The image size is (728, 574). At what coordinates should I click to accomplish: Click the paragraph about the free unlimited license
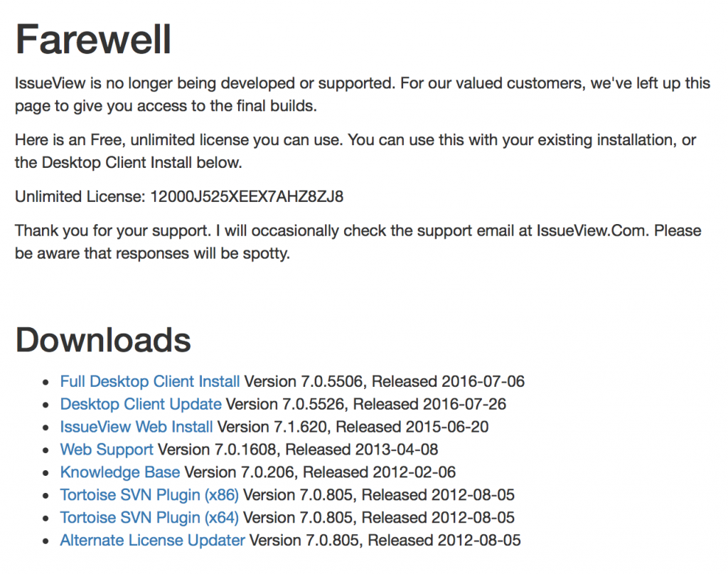click(x=355, y=151)
